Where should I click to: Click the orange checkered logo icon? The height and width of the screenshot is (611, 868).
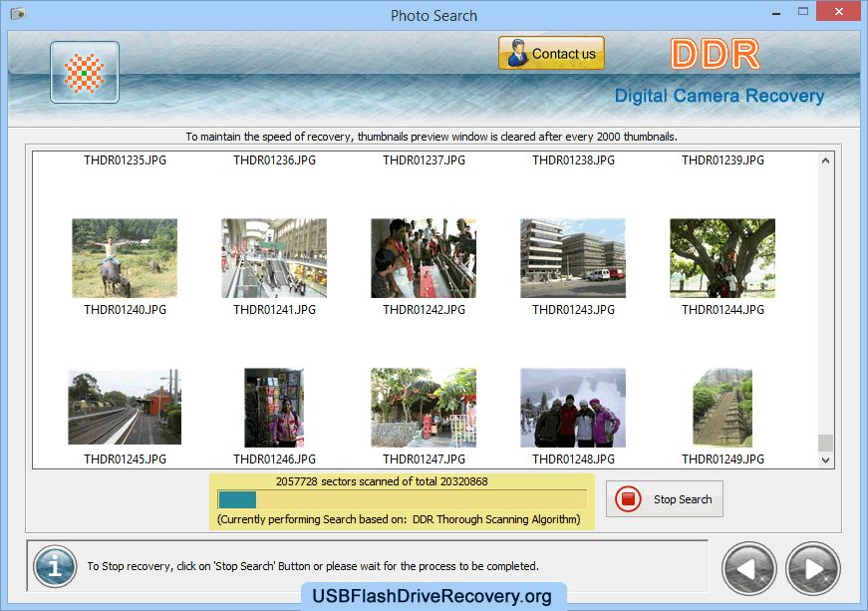[85, 73]
